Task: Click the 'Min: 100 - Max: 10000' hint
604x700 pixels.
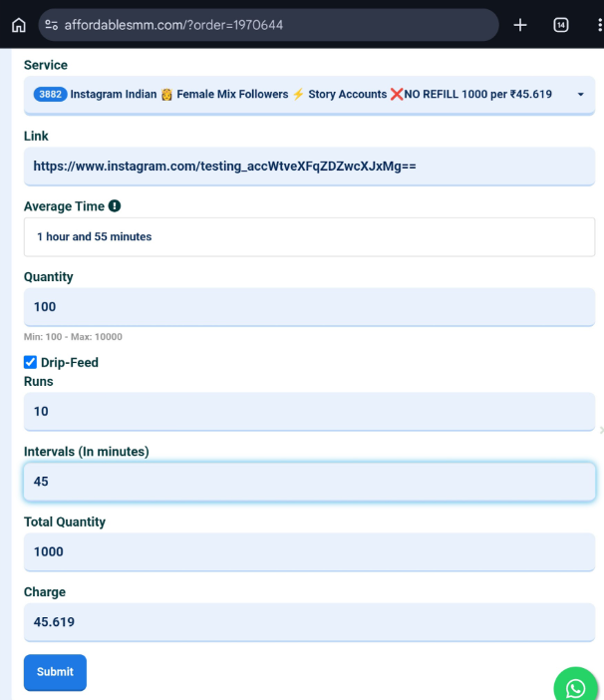Action: (73, 337)
